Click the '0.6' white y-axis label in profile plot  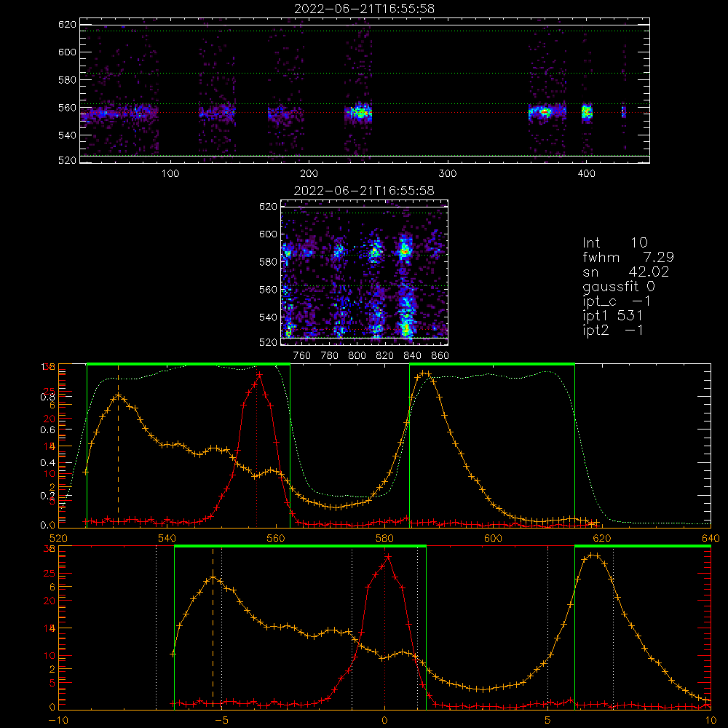point(47,430)
